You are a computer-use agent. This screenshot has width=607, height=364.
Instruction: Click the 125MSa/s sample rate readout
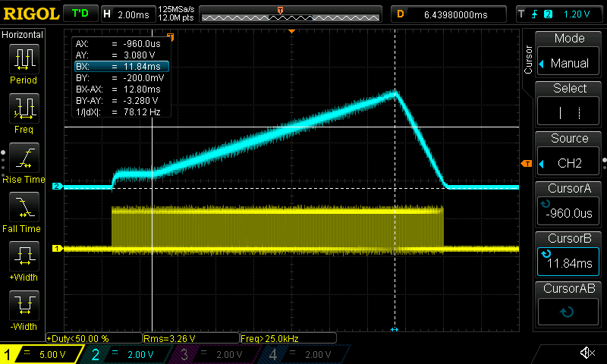click(x=177, y=10)
